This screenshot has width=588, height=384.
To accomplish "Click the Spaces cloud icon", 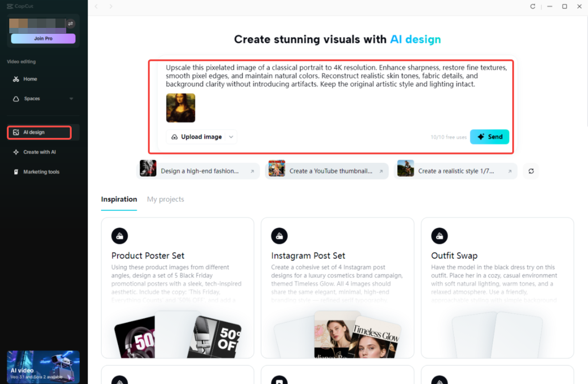I will click(16, 99).
